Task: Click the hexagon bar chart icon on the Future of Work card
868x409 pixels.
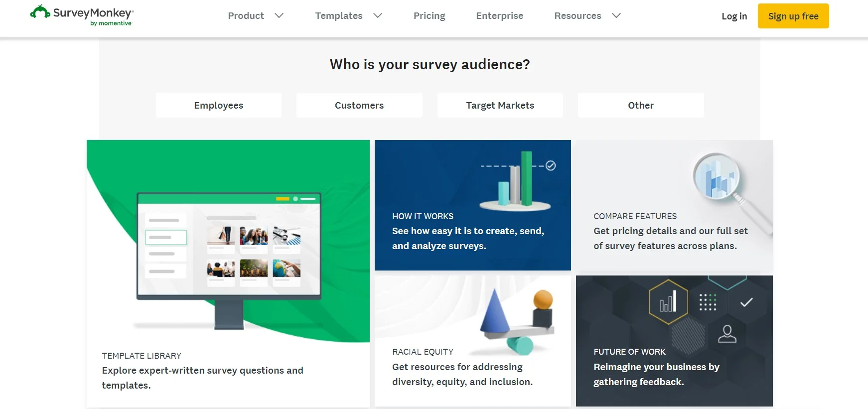Action: click(668, 302)
